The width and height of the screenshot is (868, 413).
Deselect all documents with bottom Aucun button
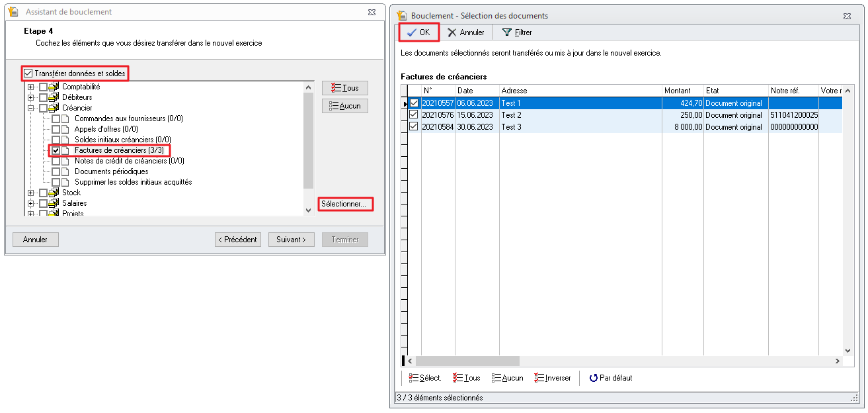click(508, 378)
